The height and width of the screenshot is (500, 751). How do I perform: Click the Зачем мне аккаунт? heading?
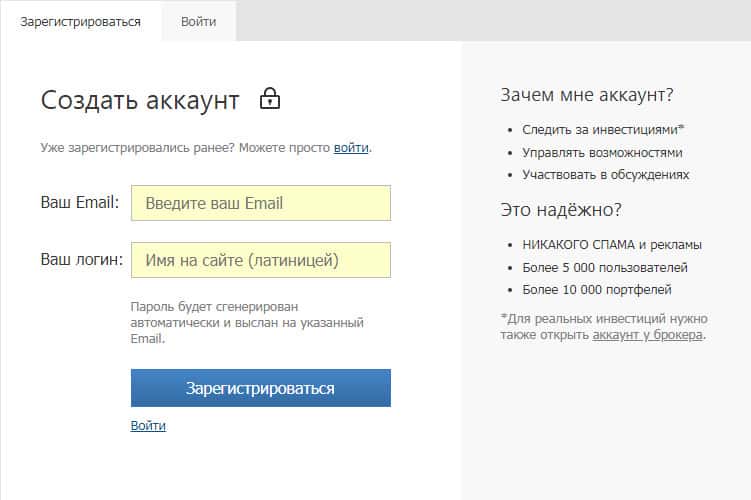coord(587,95)
